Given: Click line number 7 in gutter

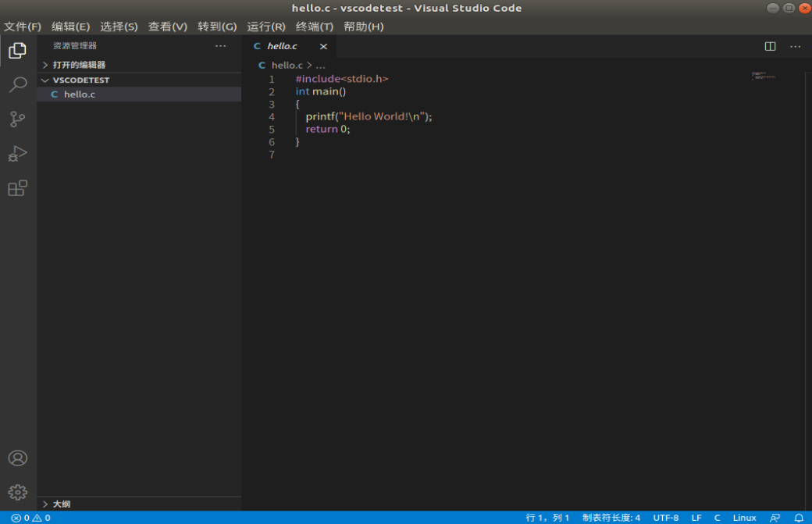Looking at the screenshot, I should tap(272, 155).
